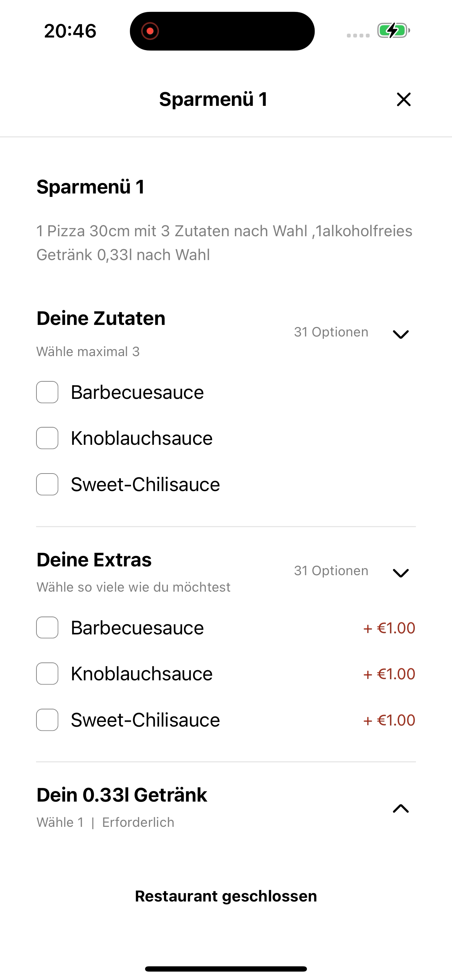Expand Deine Zutaten options chevron

[x=400, y=334]
